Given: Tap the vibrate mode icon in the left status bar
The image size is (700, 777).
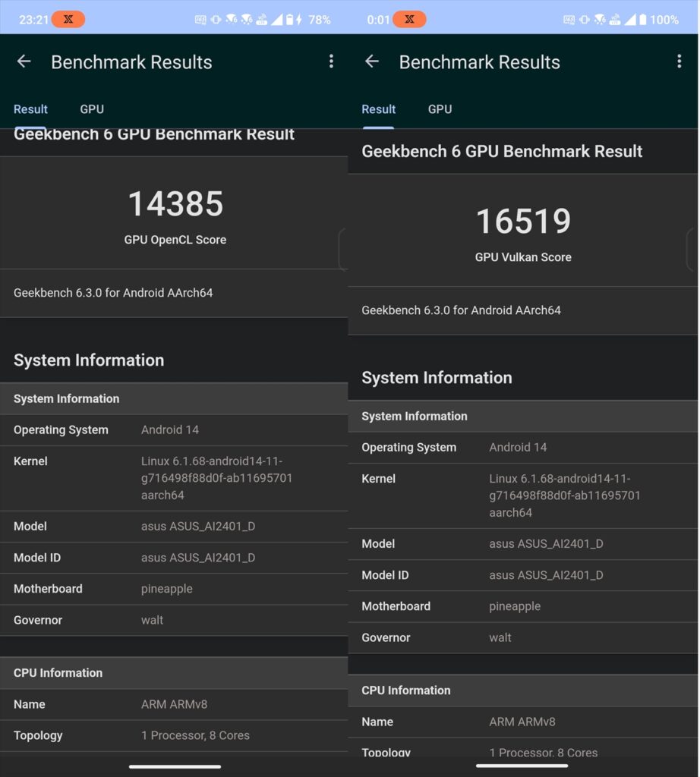Looking at the screenshot, I should click(216, 20).
